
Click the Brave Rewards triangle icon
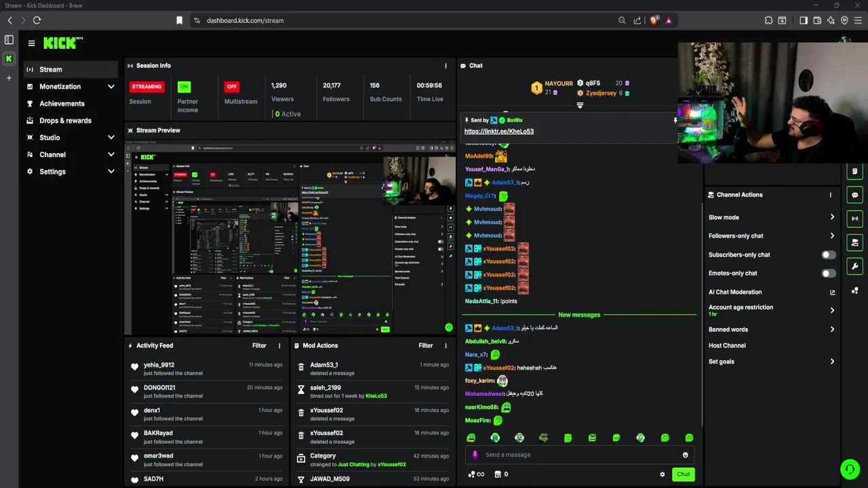click(x=669, y=20)
